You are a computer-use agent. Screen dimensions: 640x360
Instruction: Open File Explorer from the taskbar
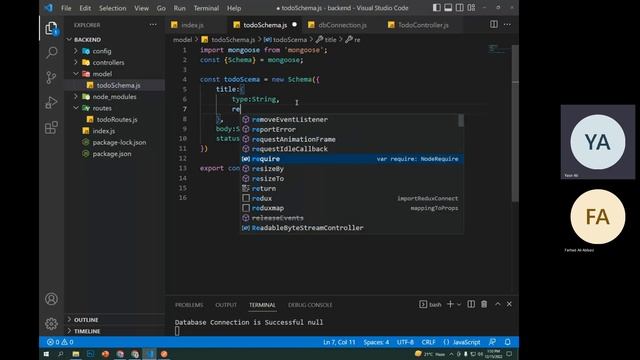click(76, 354)
